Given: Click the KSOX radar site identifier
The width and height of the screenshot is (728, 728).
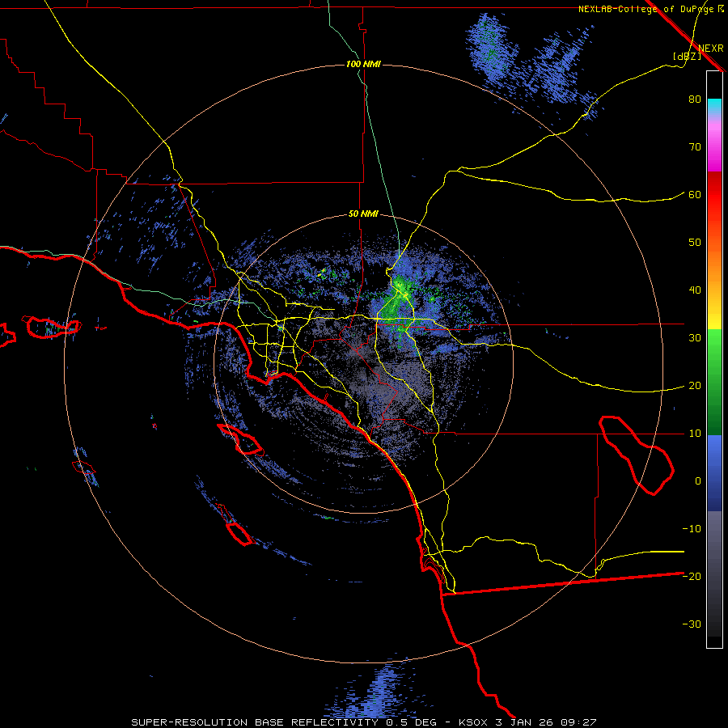Looking at the screenshot, I should pos(473,722).
